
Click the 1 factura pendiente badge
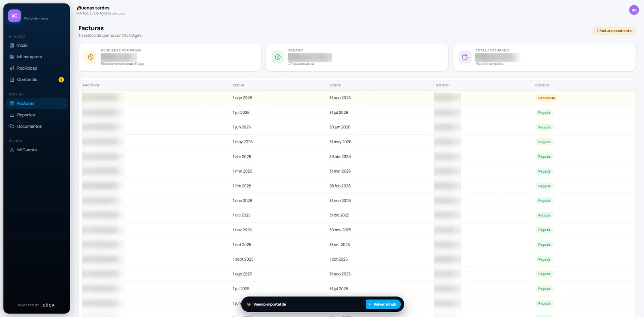[x=614, y=31]
